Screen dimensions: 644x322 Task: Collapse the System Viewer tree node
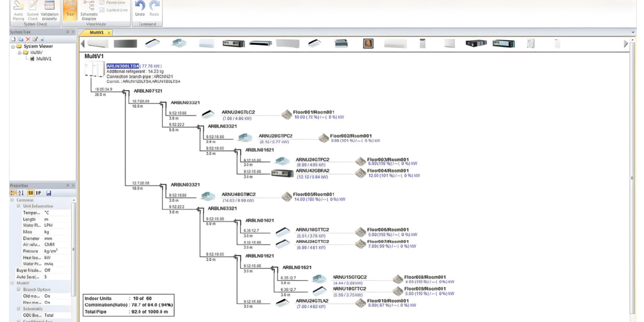(13, 47)
